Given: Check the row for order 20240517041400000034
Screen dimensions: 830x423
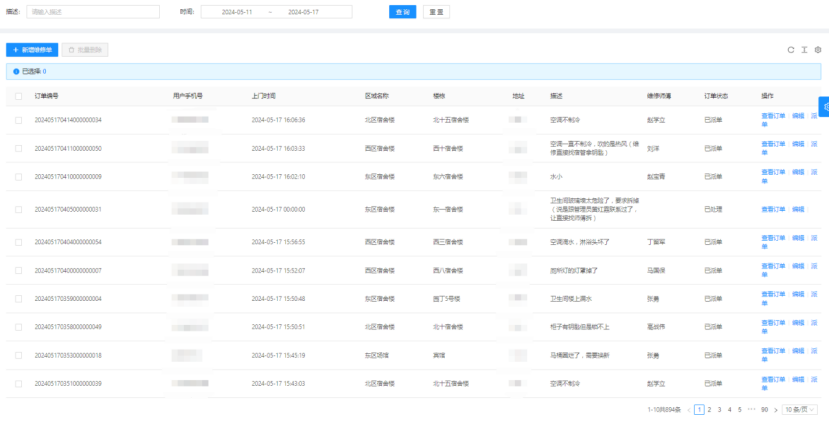Looking at the screenshot, I should click(x=18, y=120).
